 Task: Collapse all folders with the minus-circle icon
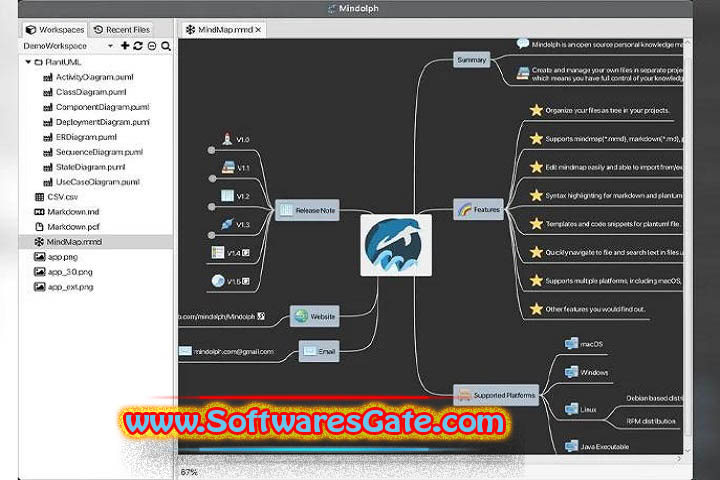point(152,46)
